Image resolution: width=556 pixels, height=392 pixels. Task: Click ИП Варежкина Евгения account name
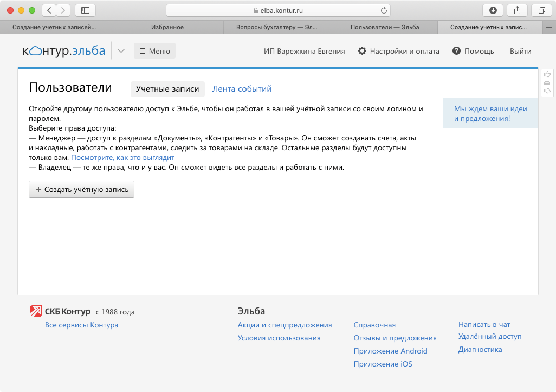coord(304,51)
